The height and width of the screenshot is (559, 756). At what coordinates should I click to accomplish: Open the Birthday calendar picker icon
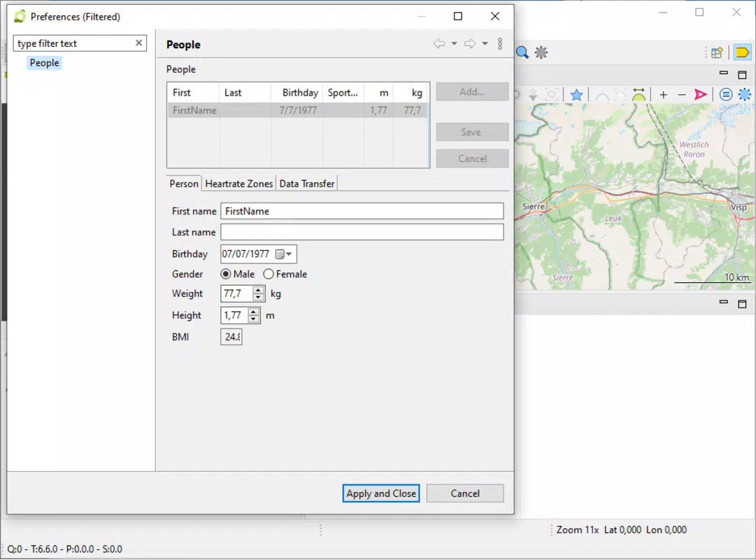[x=280, y=254]
